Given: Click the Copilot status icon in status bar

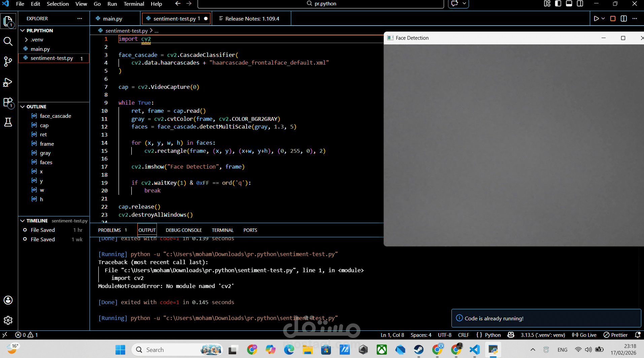Looking at the screenshot, I should [x=511, y=335].
